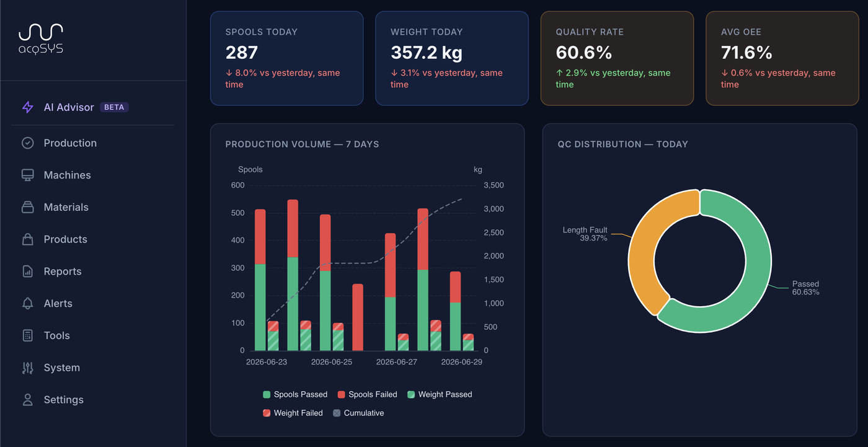This screenshot has width=868, height=447.
Task: Open the Quality Rate card
Action: pos(617,58)
